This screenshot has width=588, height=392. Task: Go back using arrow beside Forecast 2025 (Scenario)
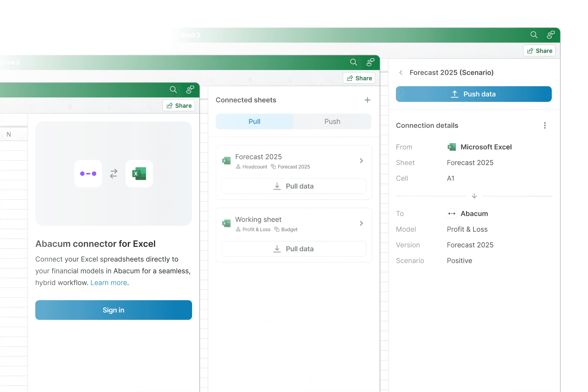(401, 73)
